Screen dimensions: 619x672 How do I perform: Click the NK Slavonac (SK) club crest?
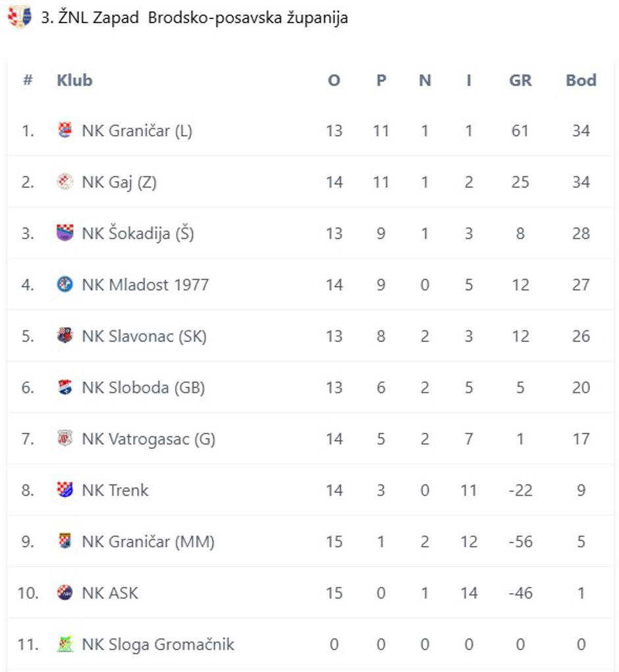coord(65,336)
